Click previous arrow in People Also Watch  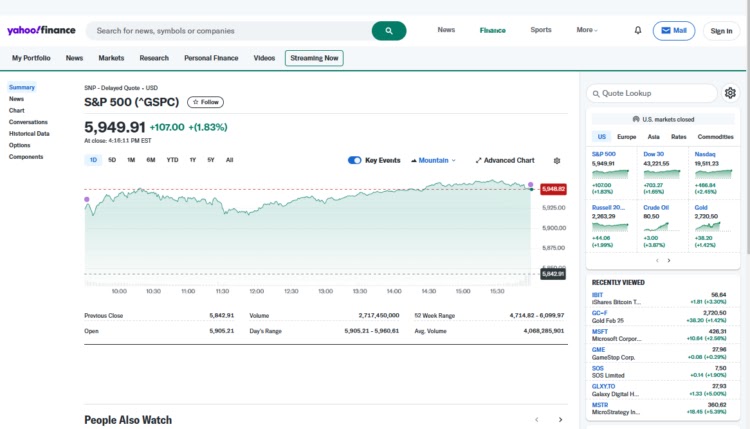pos(537,419)
